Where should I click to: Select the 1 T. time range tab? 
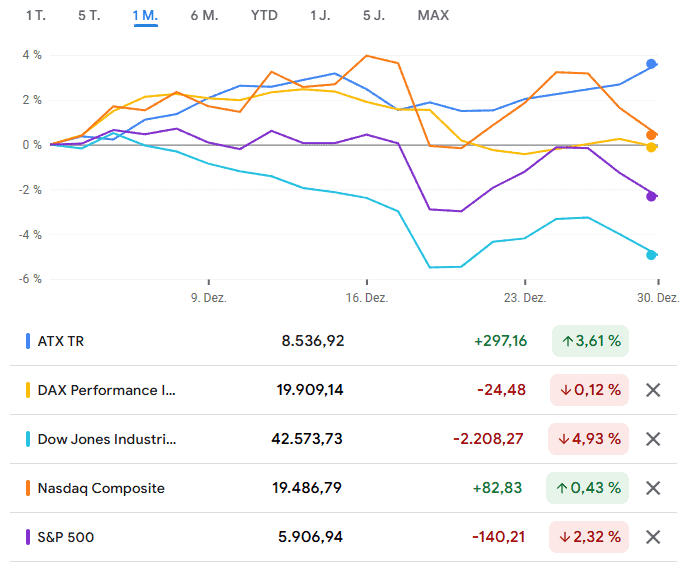point(36,16)
